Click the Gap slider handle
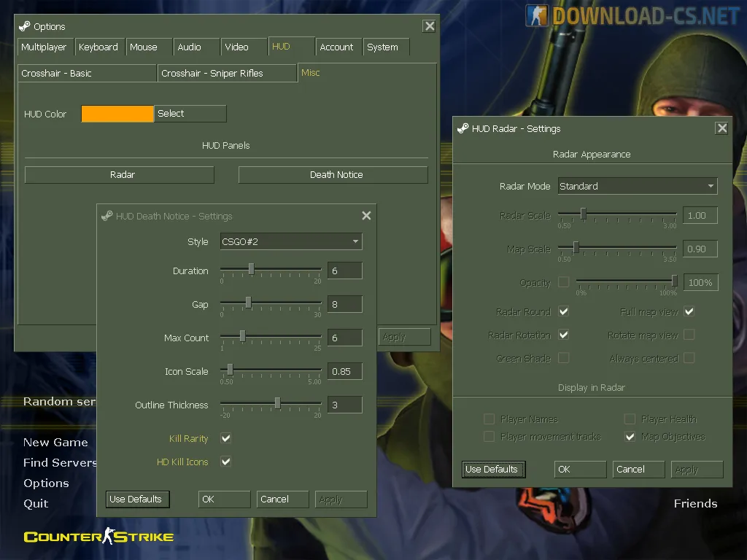 coord(248,303)
